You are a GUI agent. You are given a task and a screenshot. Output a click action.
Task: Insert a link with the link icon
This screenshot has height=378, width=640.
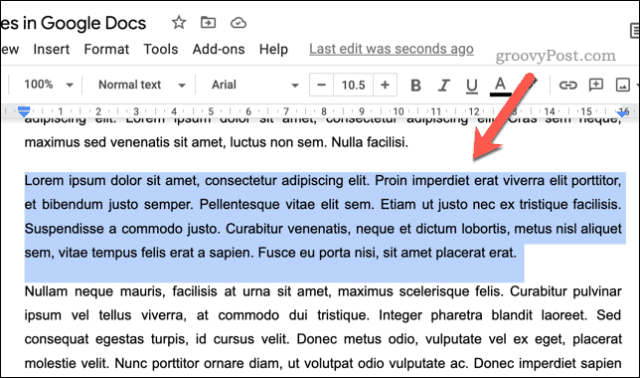568,85
